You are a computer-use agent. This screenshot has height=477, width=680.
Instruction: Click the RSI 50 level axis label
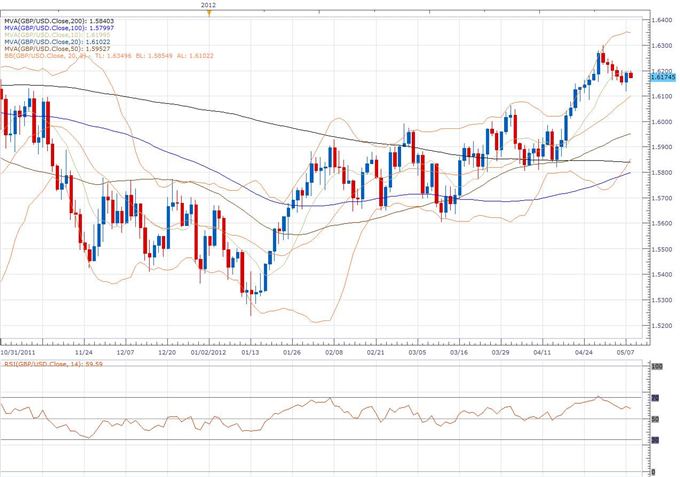click(x=656, y=419)
